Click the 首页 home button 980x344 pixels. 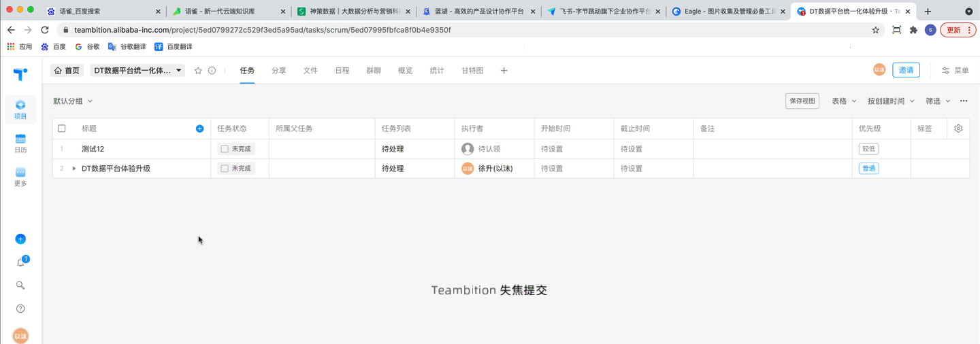click(x=67, y=71)
